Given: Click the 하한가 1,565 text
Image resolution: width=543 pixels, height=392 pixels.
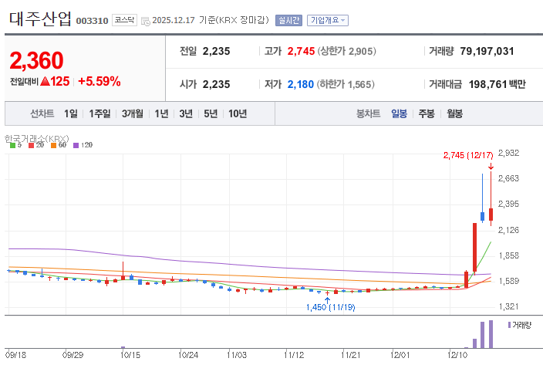Looking at the screenshot, I should coord(346,84).
